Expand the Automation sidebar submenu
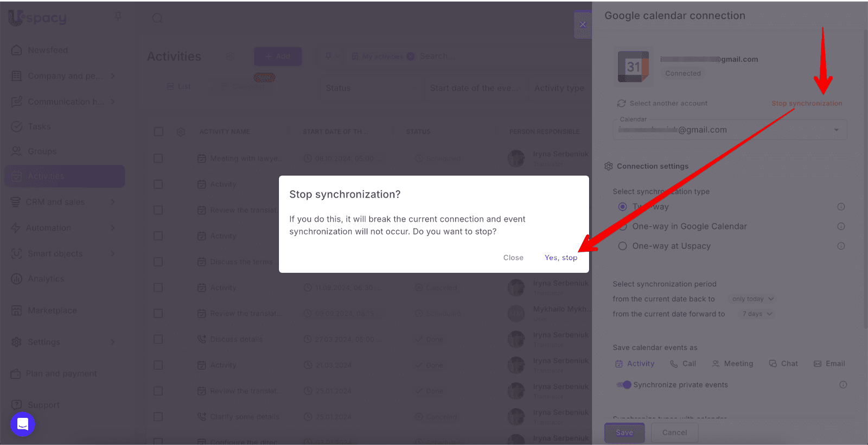The image size is (868, 445). [x=113, y=228]
